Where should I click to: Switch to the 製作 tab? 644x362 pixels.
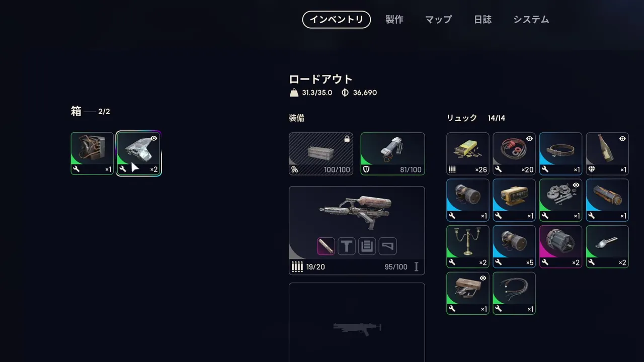click(394, 20)
